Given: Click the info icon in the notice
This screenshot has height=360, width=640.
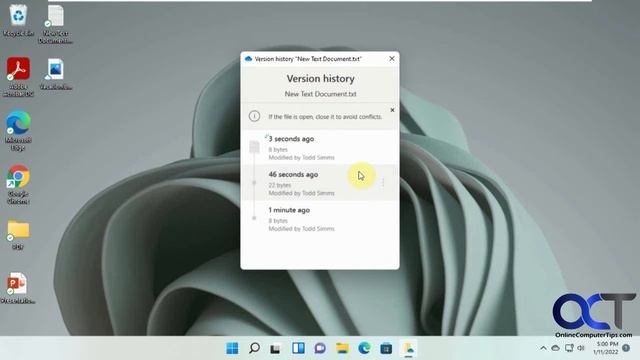Looking at the screenshot, I should pos(254,116).
